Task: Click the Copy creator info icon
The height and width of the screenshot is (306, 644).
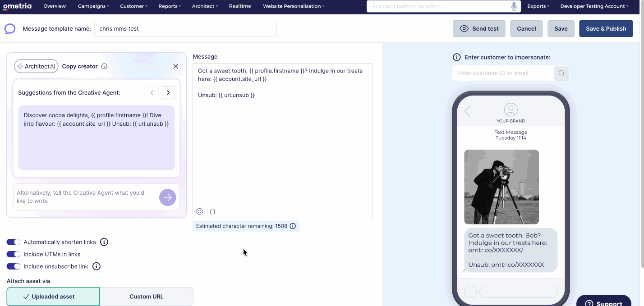Action: (x=104, y=66)
